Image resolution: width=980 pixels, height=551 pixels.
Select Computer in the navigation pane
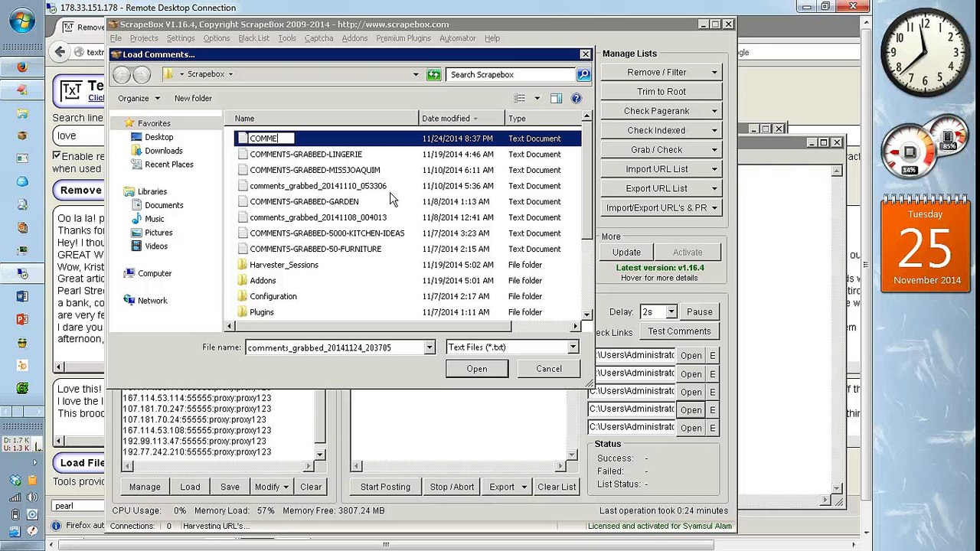point(154,273)
